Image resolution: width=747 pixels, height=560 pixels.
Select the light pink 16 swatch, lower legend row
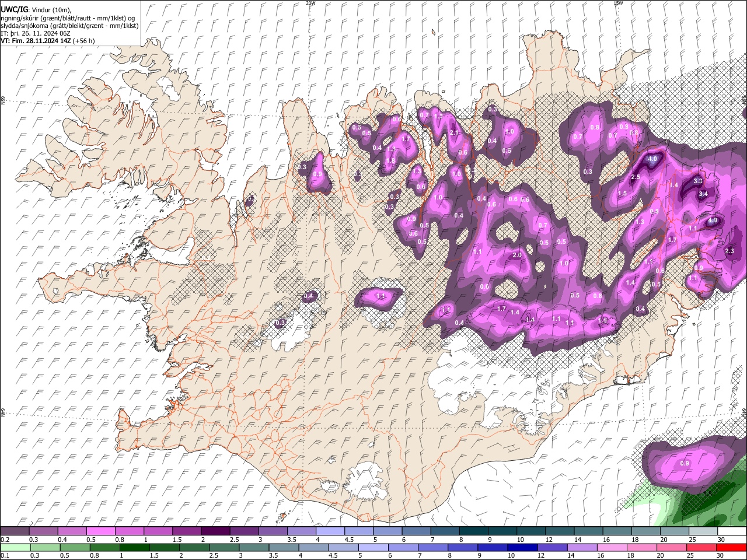coord(612,547)
